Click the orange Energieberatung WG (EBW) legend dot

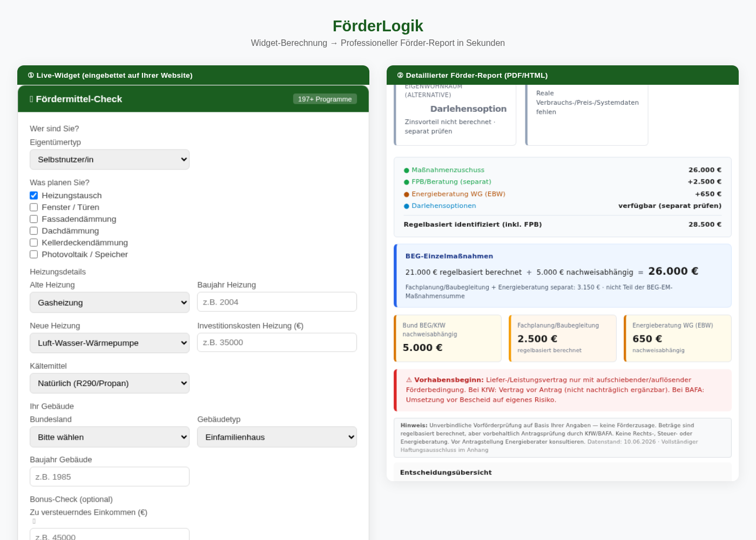407,194
